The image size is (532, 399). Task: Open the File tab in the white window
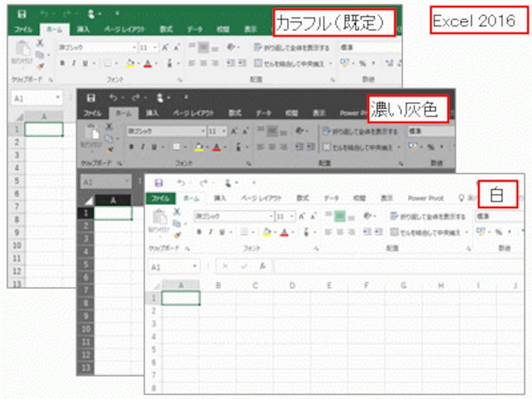tap(160, 198)
